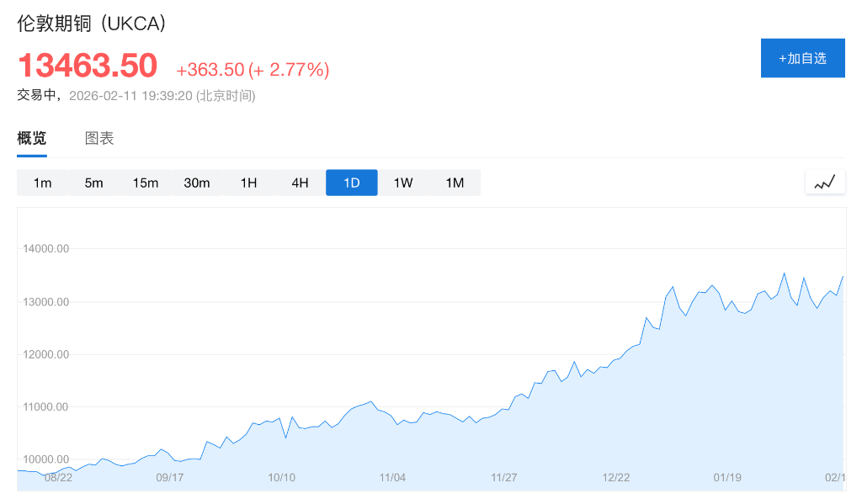Select the 30m timeframe
This screenshot has width=862, height=504.
196,182
